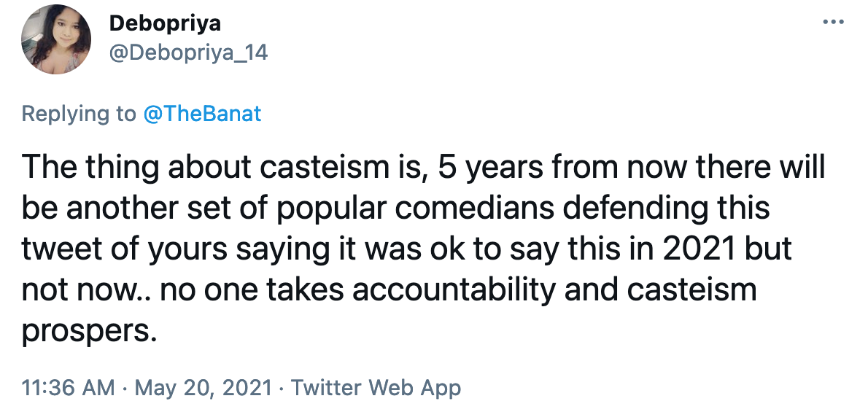This screenshot has width=868, height=420.
Task: Open the @TheBanat mention link
Action: [202, 114]
